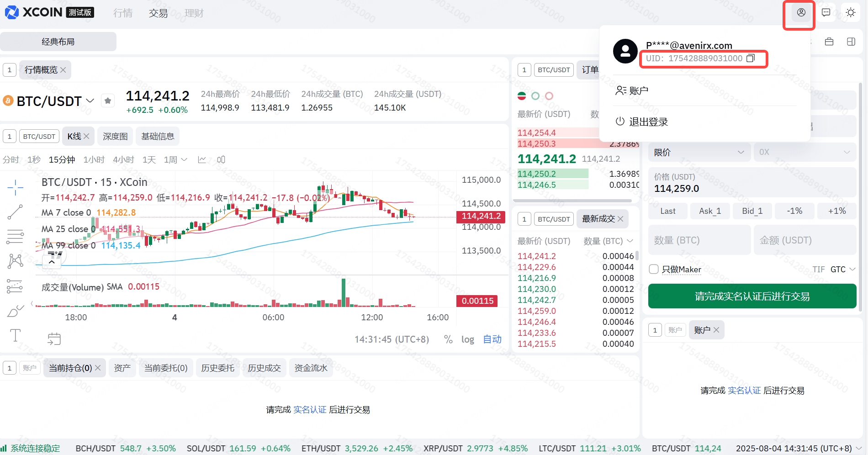Copy the UID using the copy icon
The height and width of the screenshot is (455, 868).
[x=751, y=58]
